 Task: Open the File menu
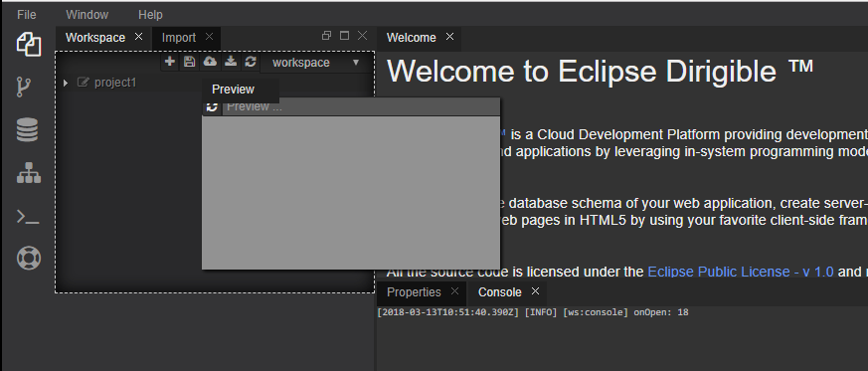point(27,14)
